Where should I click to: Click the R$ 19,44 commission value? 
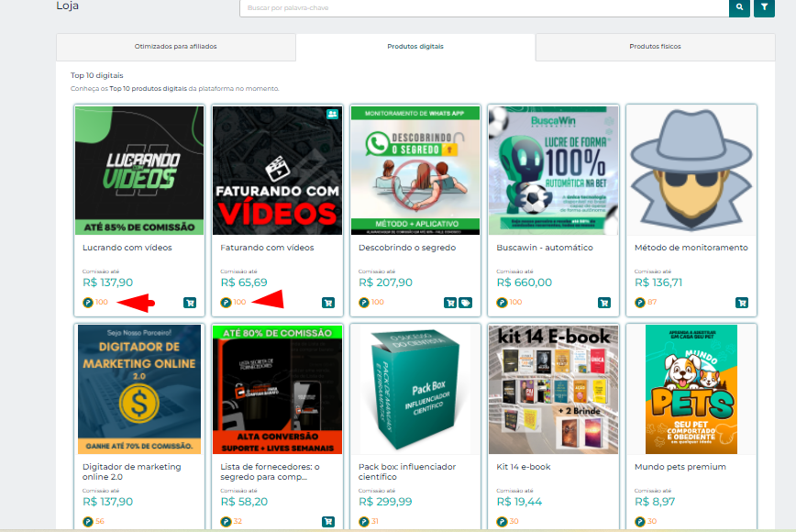tap(519, 502)
